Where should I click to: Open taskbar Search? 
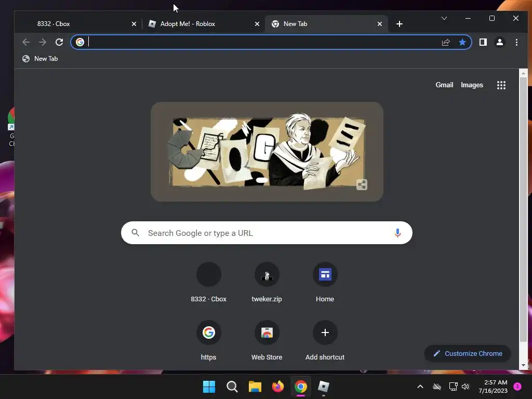pos(232,387)
